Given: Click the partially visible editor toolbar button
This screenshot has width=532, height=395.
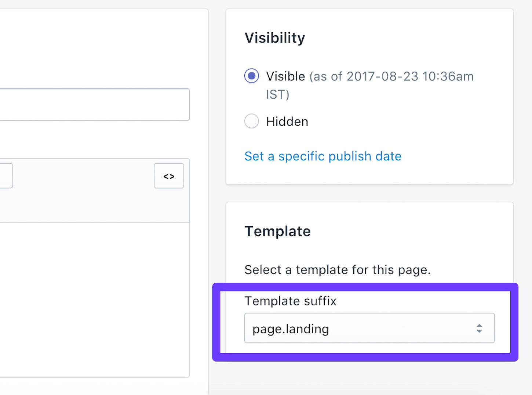Looking at the screenshot, I should tap(6, 176).
